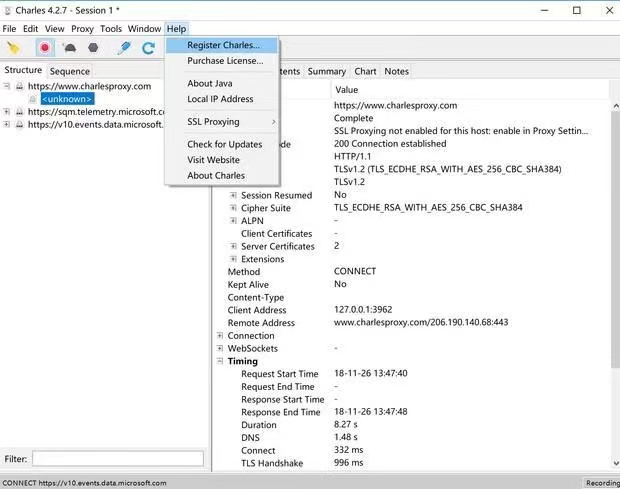Clear session with the broom icon
The width and height of the screenshot is (620, 489).
click(x=13, y=48)
